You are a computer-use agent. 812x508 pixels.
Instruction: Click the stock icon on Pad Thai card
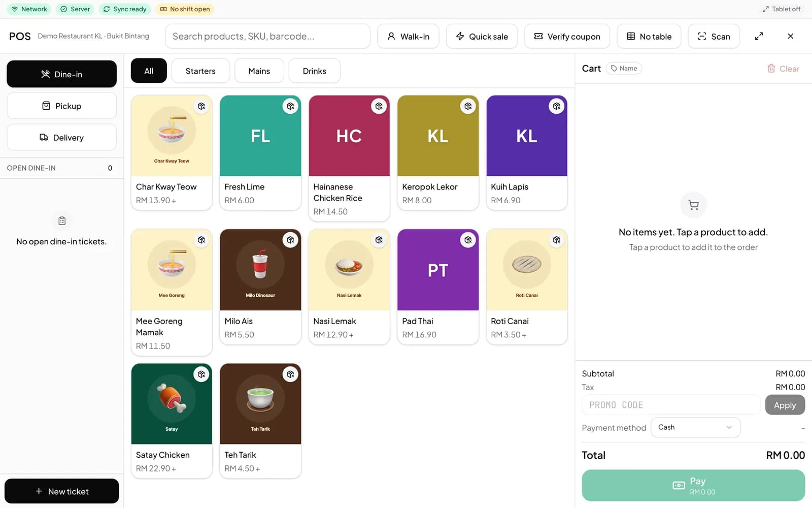pos(468,240)
